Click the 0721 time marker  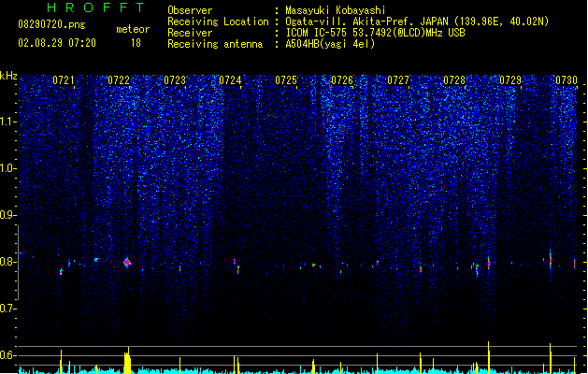point(64,80)
